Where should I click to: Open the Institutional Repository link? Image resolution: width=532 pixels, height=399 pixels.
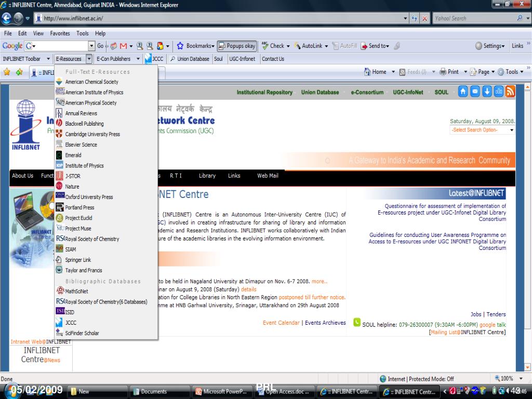click(264, 92)
